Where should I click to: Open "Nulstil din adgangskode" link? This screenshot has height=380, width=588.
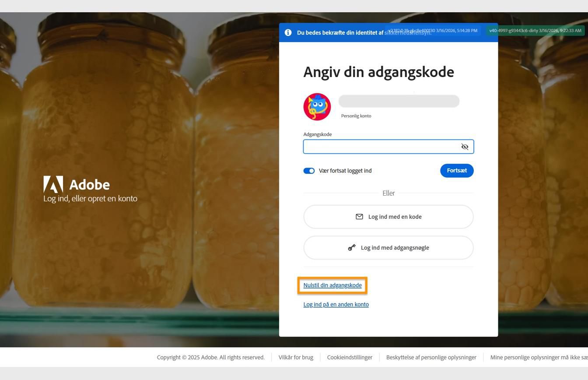(332, 285)
